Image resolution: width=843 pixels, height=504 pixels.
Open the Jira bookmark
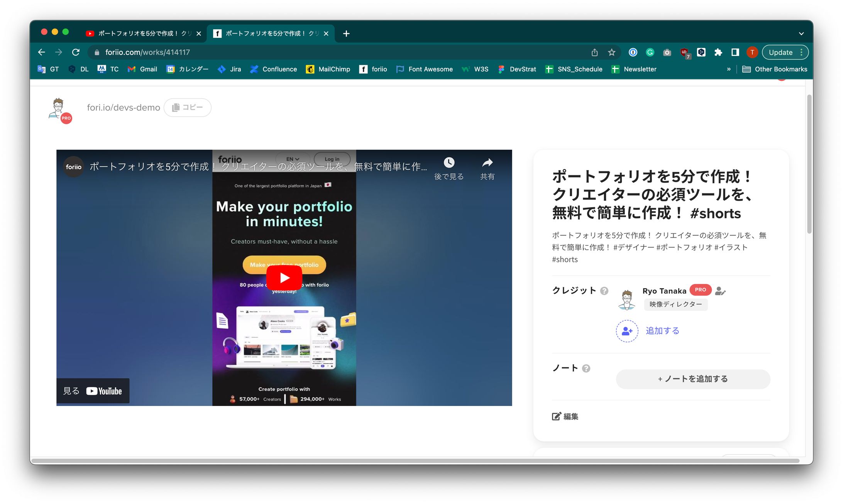229,69
